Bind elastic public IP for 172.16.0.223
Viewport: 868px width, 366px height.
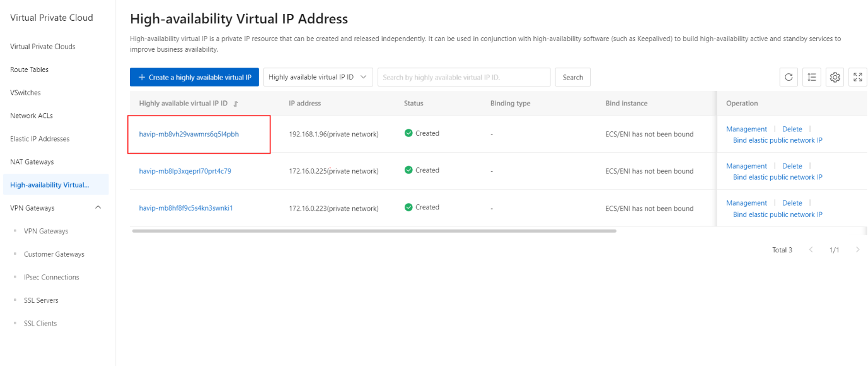tap(777, 215)
